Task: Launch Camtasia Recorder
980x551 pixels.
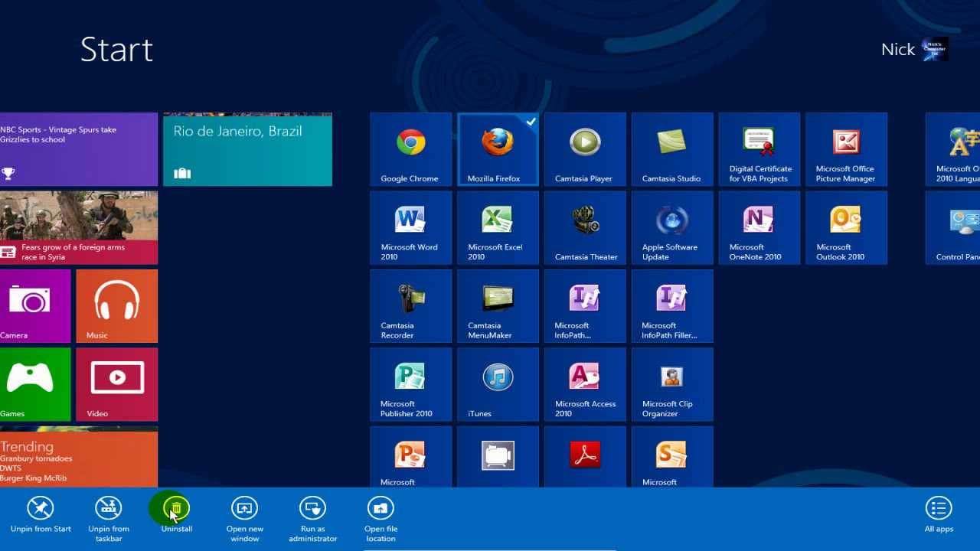Action: (410, 306)
